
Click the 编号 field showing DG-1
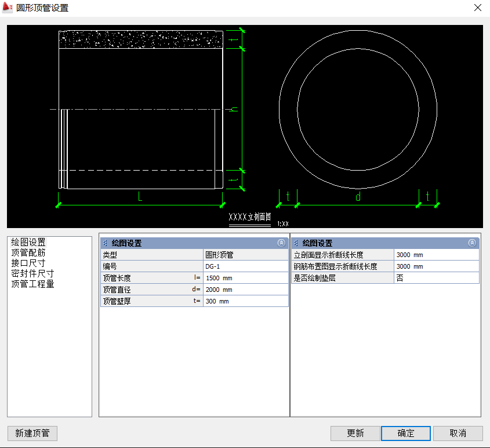245,266
